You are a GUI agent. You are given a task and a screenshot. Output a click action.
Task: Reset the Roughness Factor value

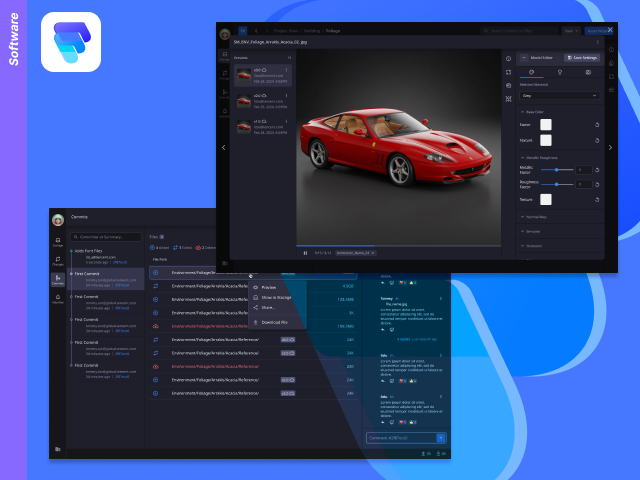click(x=597, y=184)
